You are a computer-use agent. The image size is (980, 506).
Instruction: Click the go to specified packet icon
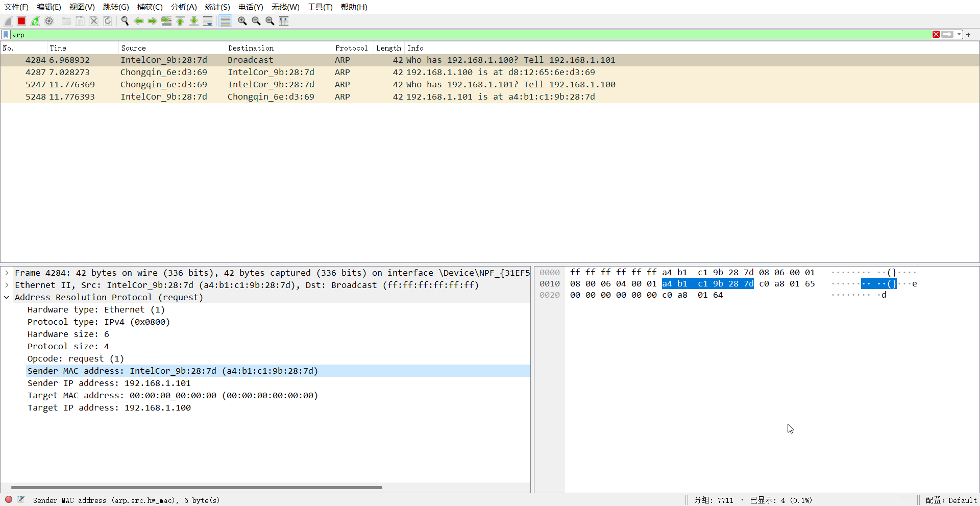point(166,21)
